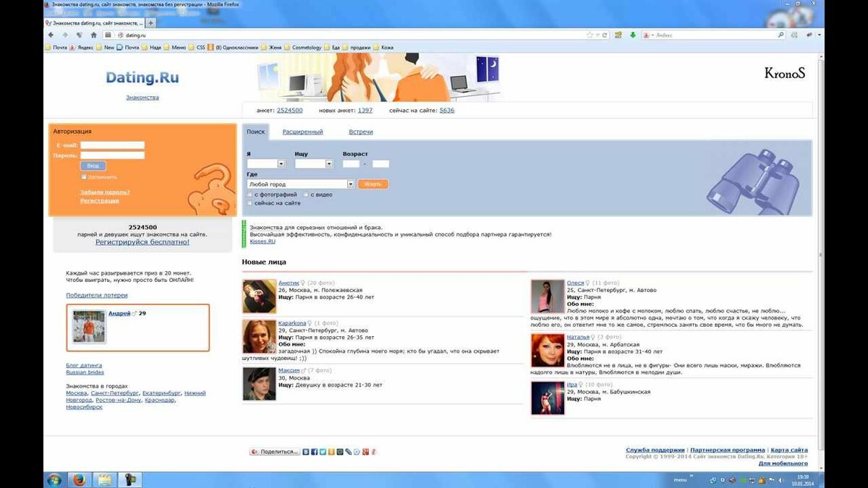Open the 'Я' gender dropdown

(x=265, y=164)
